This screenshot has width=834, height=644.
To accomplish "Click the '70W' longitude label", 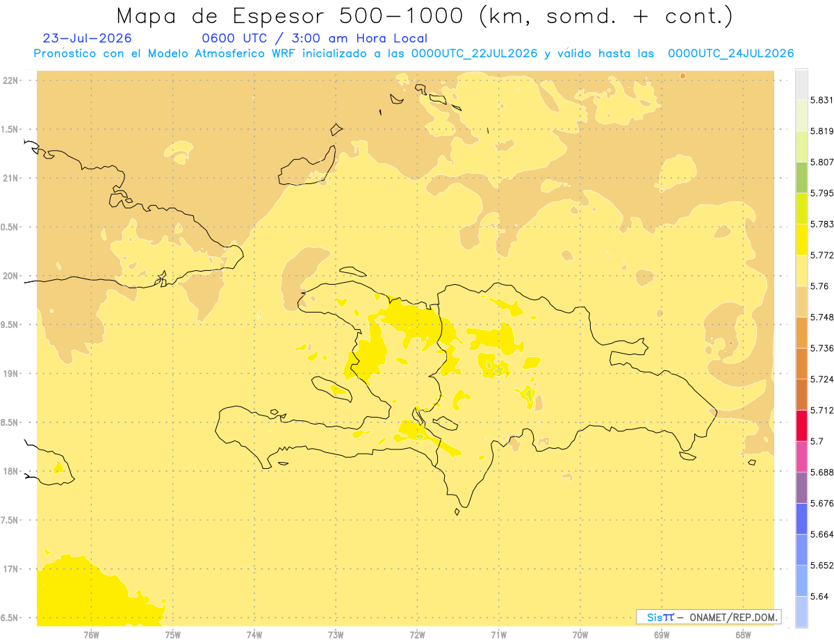I will click(580, 635).
